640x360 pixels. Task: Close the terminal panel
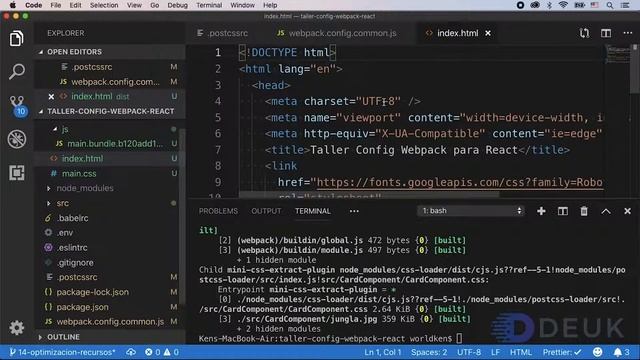[627, 211]
